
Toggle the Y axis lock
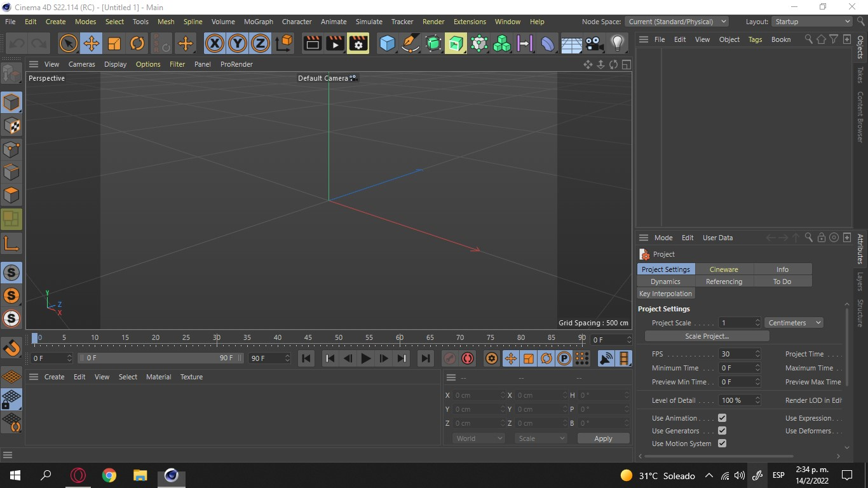click(238, 43)
